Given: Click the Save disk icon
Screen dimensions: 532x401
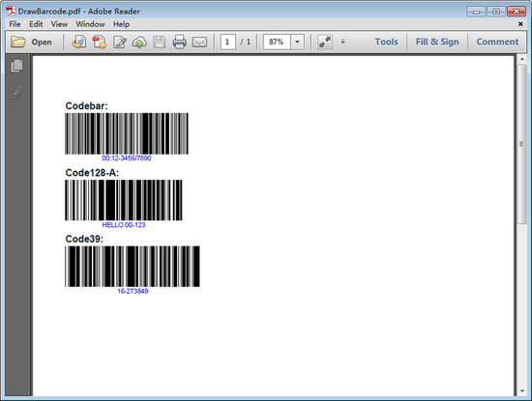Looking at the screenshot, I should click(160, 42).
